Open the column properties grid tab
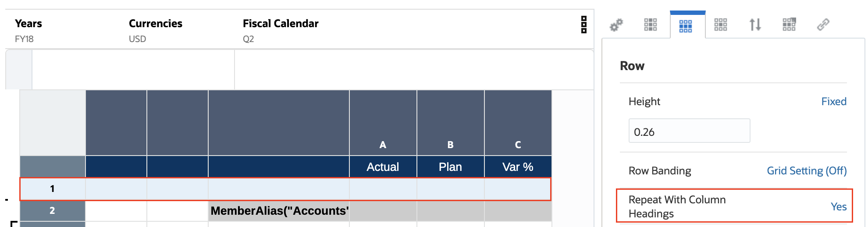The height and width of the screenshot is (227, 868). pyautogui.click(x=651, y=25)
